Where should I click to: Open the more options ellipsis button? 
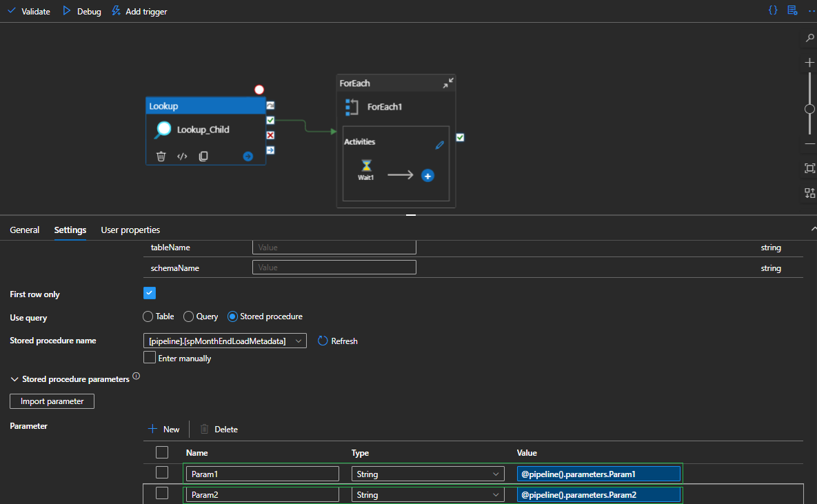[811, 11]
